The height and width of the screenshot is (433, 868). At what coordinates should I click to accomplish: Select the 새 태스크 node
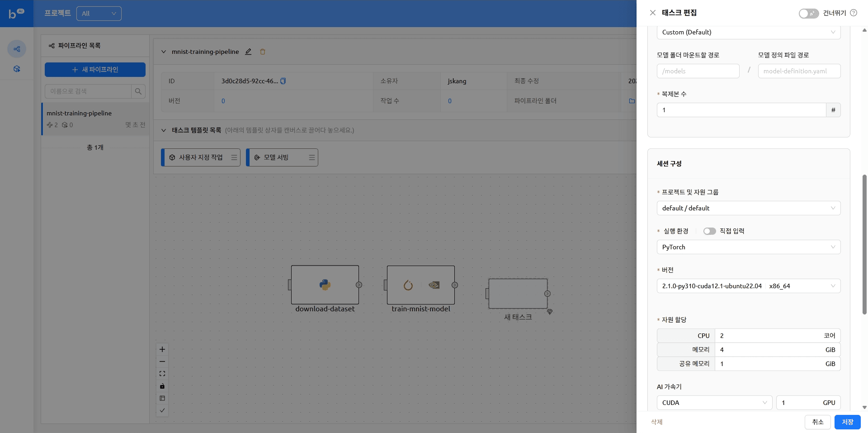coord(518,294)
